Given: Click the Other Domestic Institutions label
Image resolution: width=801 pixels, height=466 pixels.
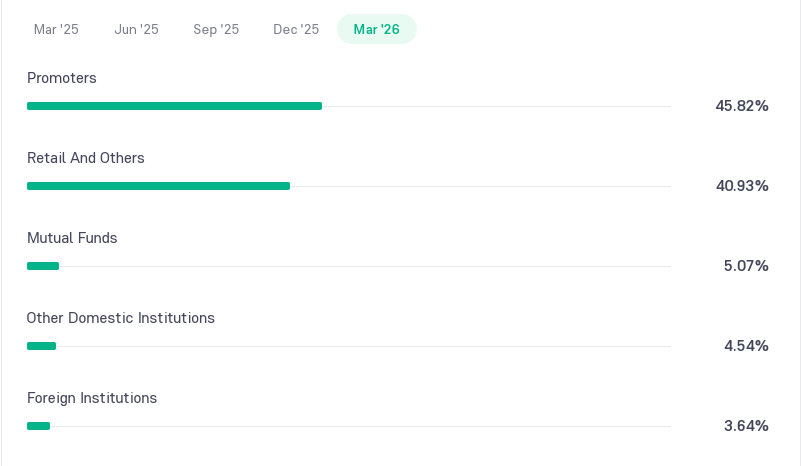Looking at the screenshot, I should point(121,318).
